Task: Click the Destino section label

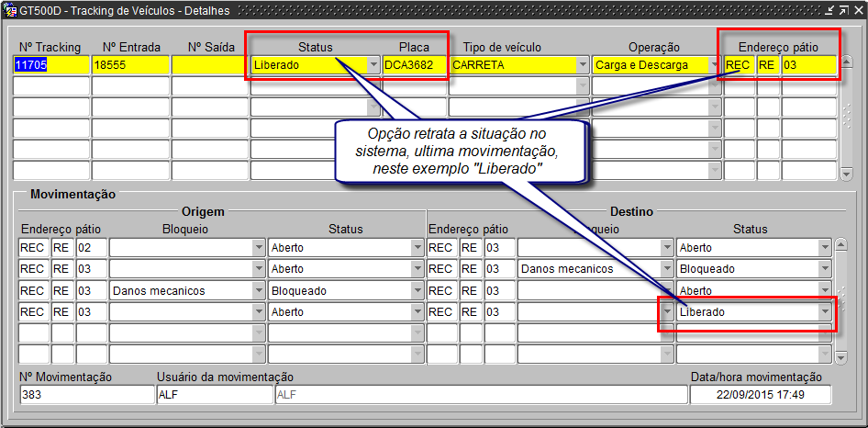Action: pos(631,211)
